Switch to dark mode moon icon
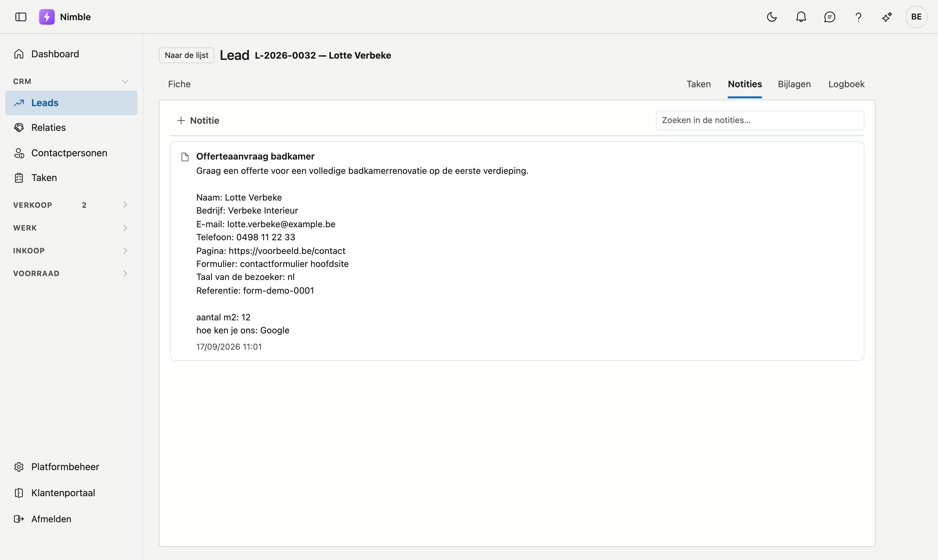Viewport: 938px width, 560px height. point(772,17)
